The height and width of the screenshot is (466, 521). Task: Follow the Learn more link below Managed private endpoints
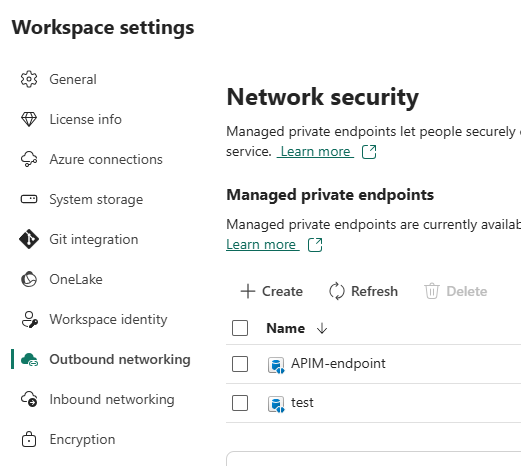tap(263, 245)
